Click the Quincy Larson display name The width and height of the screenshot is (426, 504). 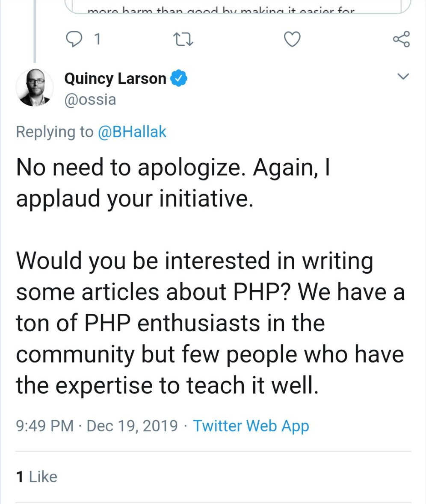pos(115,79)
